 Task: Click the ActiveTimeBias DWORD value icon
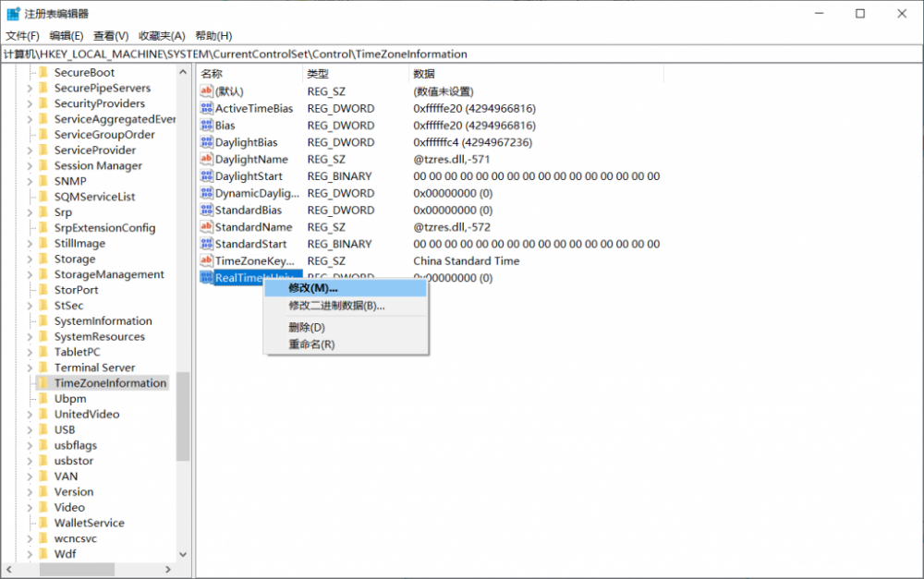pos(207,109)
